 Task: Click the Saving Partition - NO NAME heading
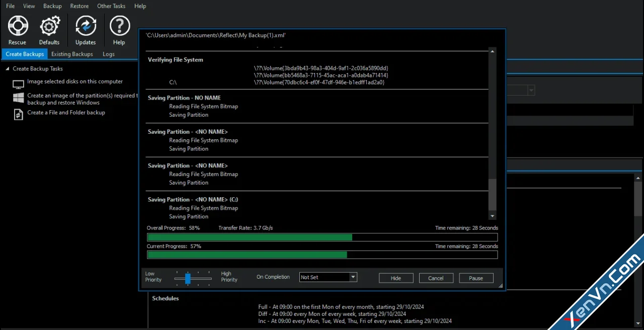pyautogui.click(x=184, y=98)
